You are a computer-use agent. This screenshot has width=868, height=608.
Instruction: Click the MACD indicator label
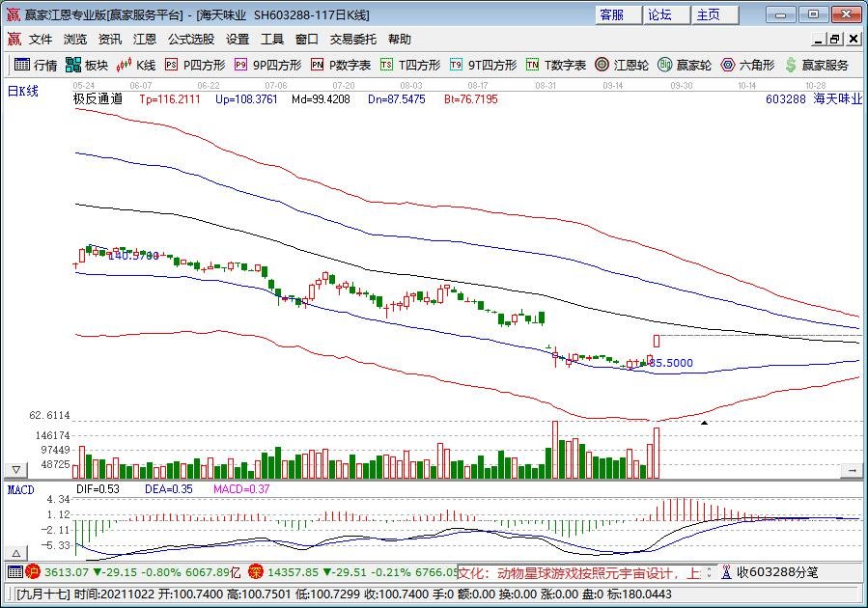click(x=21, y=490)
